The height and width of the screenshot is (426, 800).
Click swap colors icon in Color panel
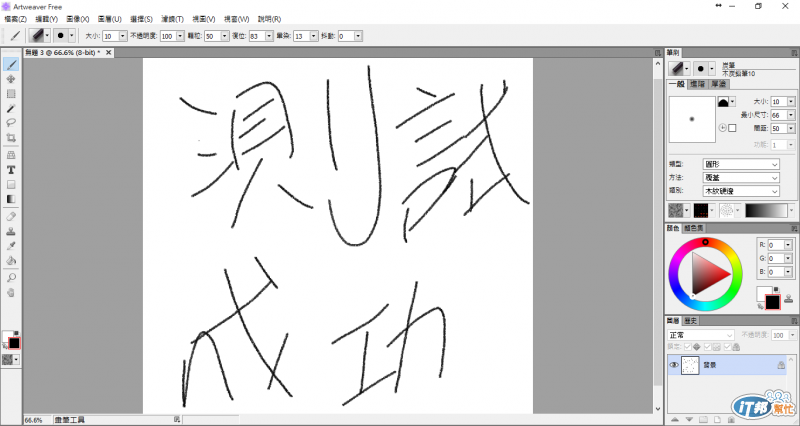pyautogui.click(x=760, y=306)
